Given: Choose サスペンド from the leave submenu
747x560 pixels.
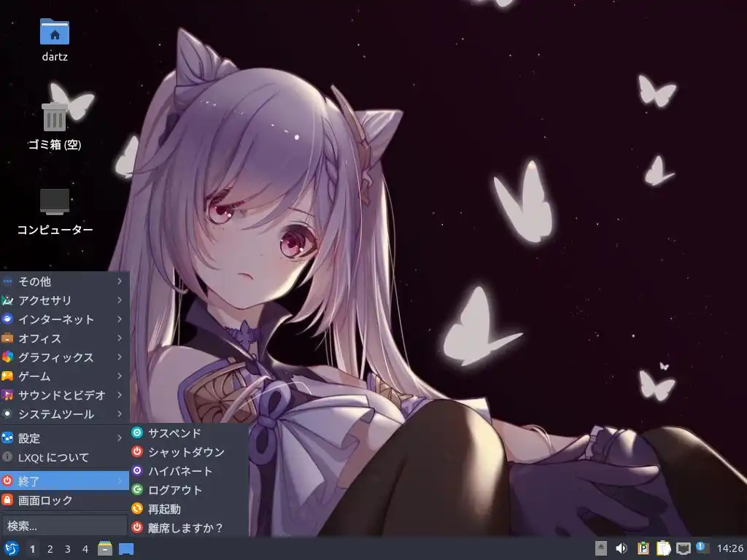Looking at the screenshot, I should [x=189, y=433].
